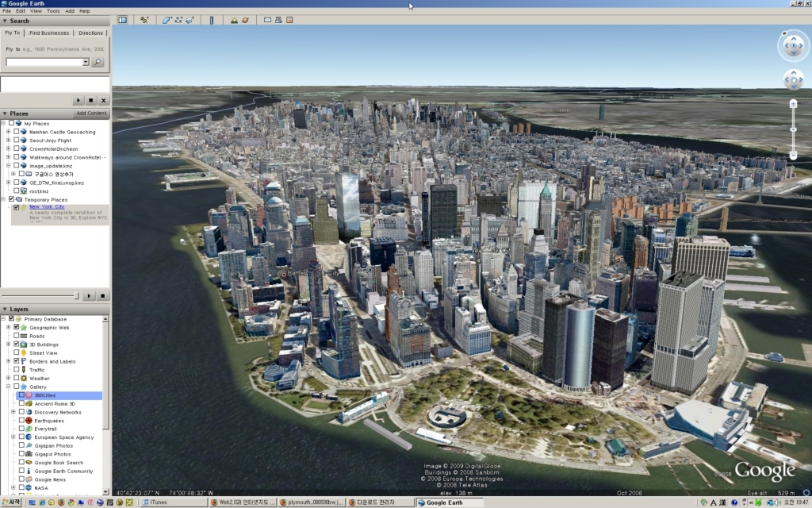812x508 pixels.
Task: Click the Google Earth Community info icon
Action: (x=29, y=471)
